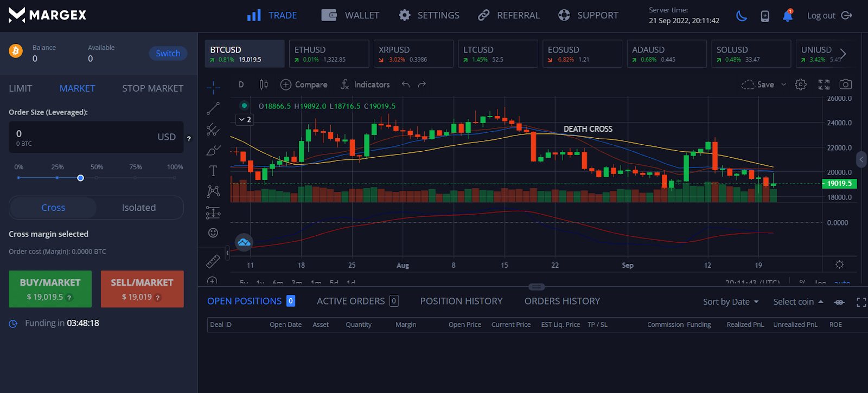Set leverage slider to 75%

pos(135,177)
